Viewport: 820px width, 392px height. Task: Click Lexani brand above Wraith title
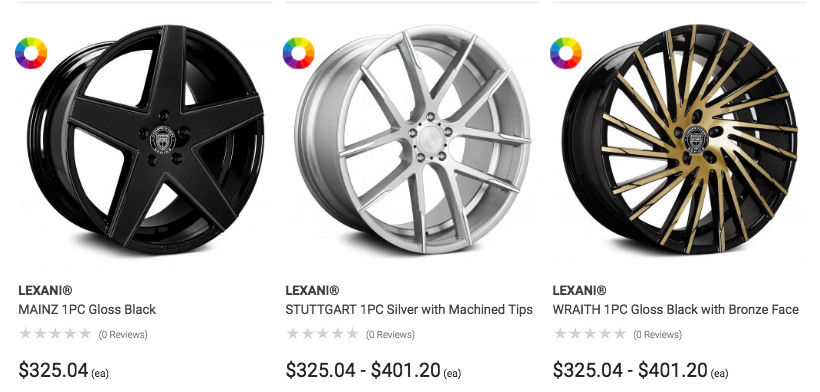[580, 290]
